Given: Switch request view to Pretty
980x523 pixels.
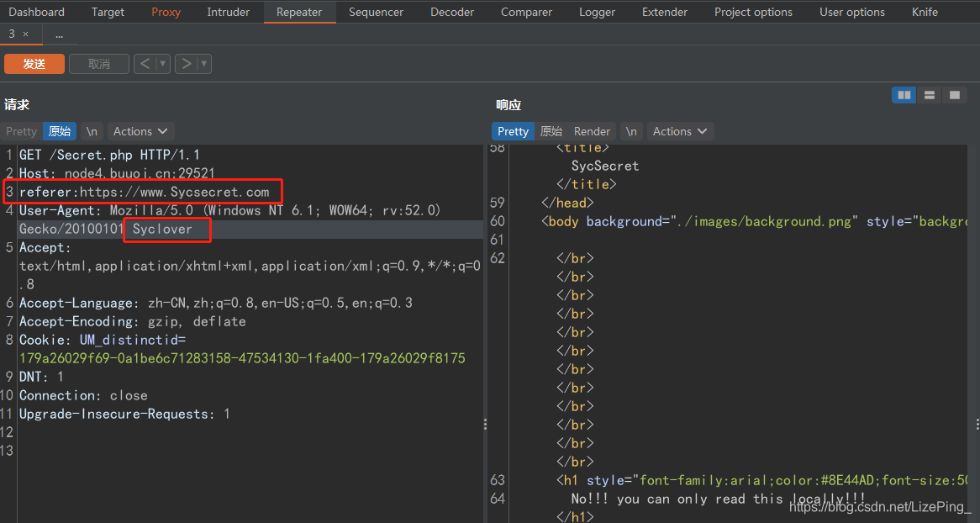Looking at the screenshot, I should [x=21, y=131].
